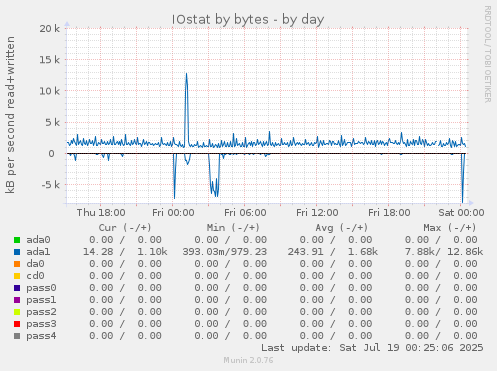Click the 'Munin 2.0.76' footer text

point(248,360)
